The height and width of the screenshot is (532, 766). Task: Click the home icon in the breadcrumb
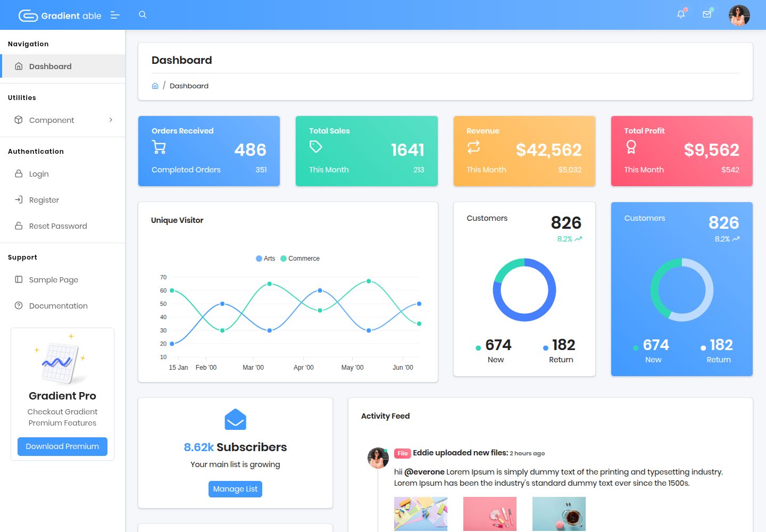155,86
